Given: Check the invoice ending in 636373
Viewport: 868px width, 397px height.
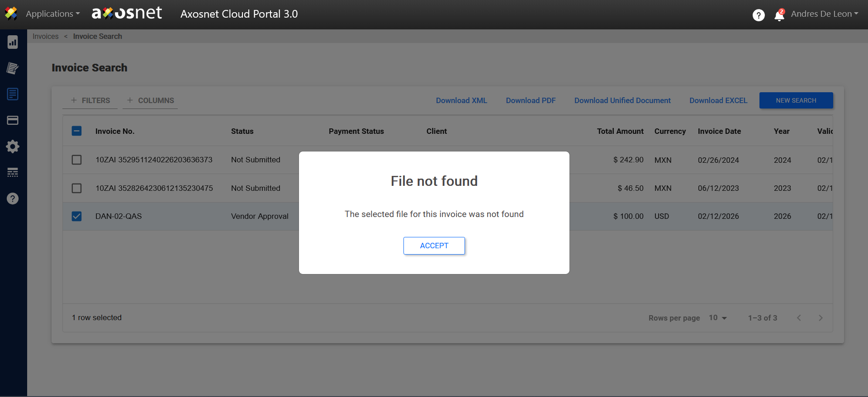Looking at the screenshot, I should pyautogui.click(x=77, y=160).
